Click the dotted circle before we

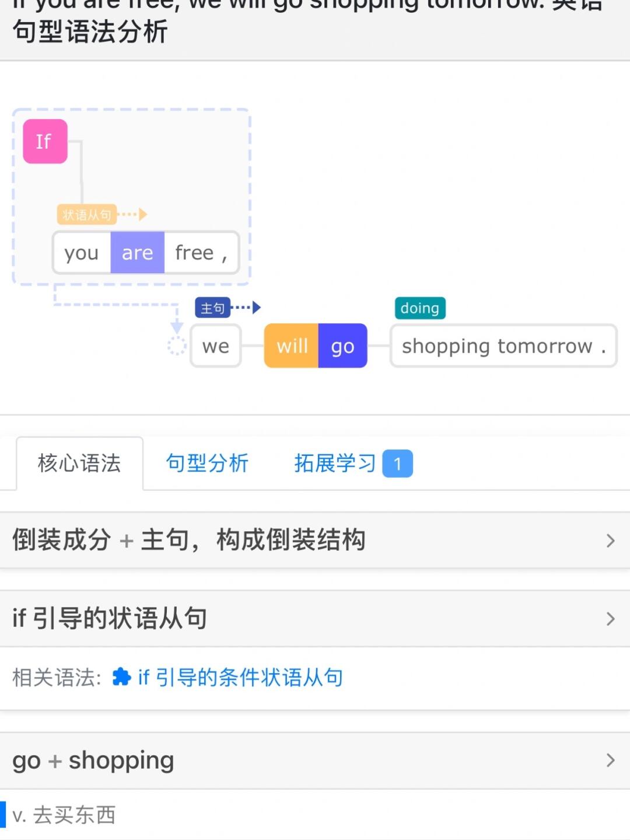[176, 346]
